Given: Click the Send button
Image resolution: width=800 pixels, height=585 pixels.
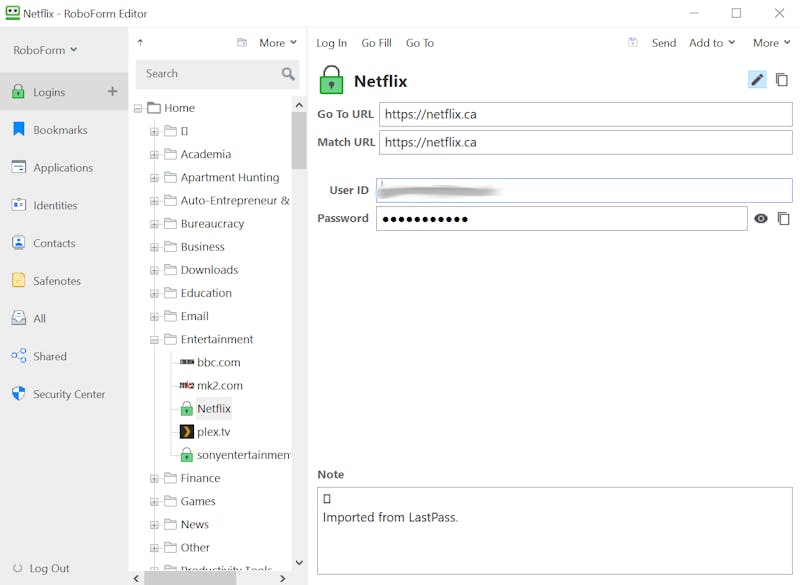Looking at the screenshot, I should [664, 43].
